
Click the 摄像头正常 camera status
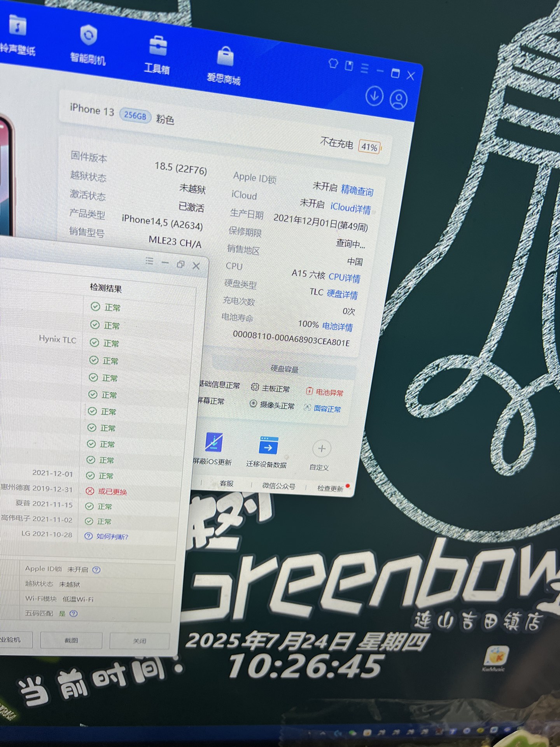[272, 405]
